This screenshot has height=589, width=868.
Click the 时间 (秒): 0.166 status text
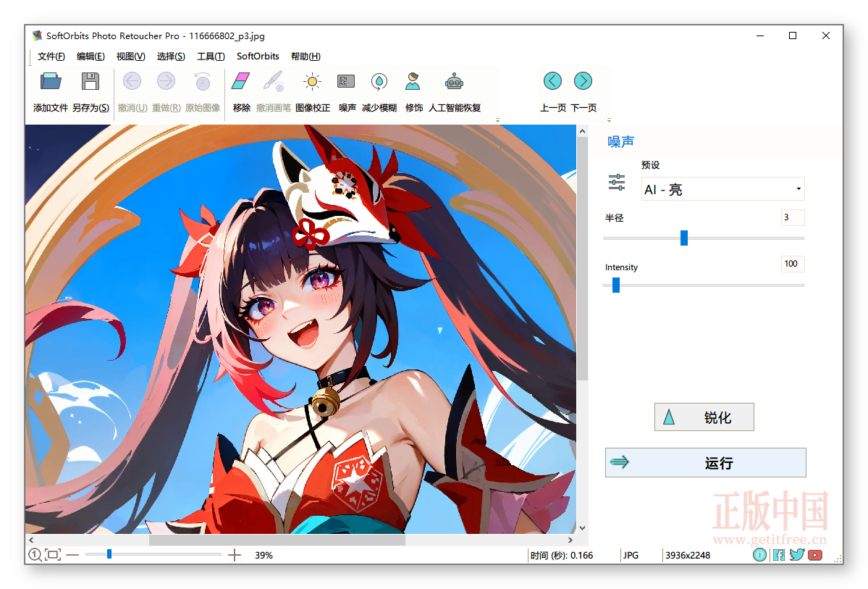point(561,555)
